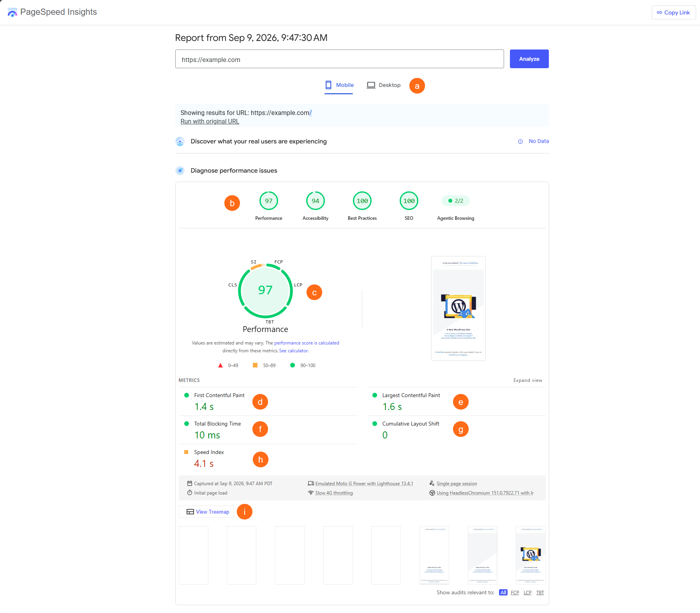This screenshot has height=613, width=700.
Task: Switch to the Mobile tab
Action: [x=339, y=85]
